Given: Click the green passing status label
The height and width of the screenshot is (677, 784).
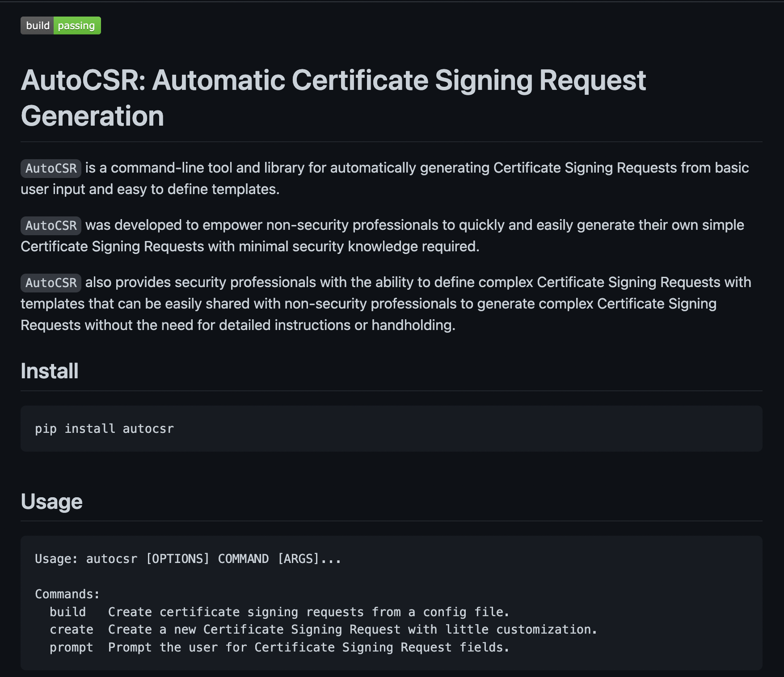Looking at the screenshot, I should pos(77,25).
